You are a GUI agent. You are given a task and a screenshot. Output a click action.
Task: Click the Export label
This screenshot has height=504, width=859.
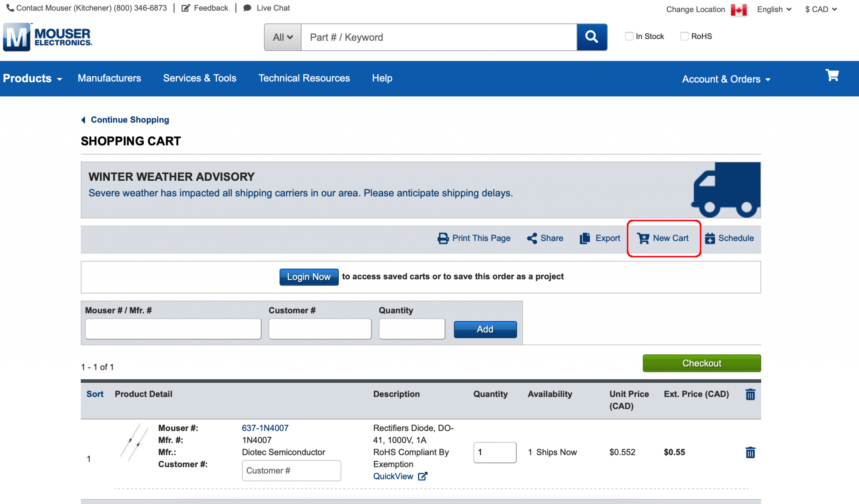(x=607, y=238)
